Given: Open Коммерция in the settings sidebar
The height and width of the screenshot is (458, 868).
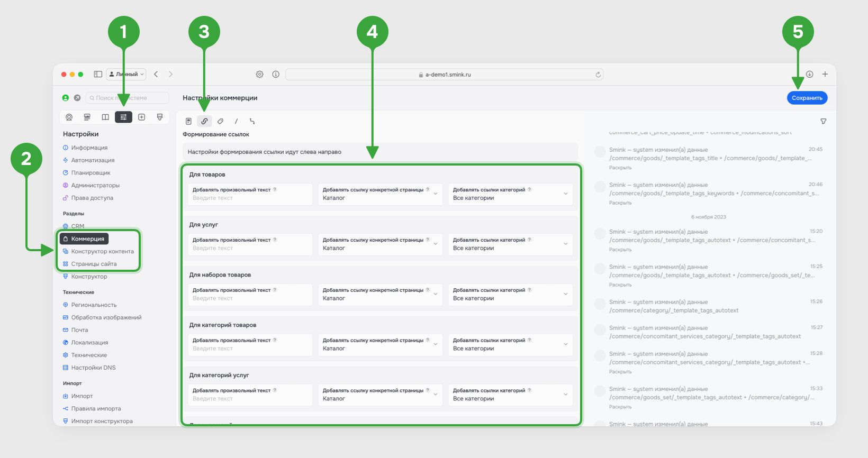Looking at the screenshot, I should (87, 239).
